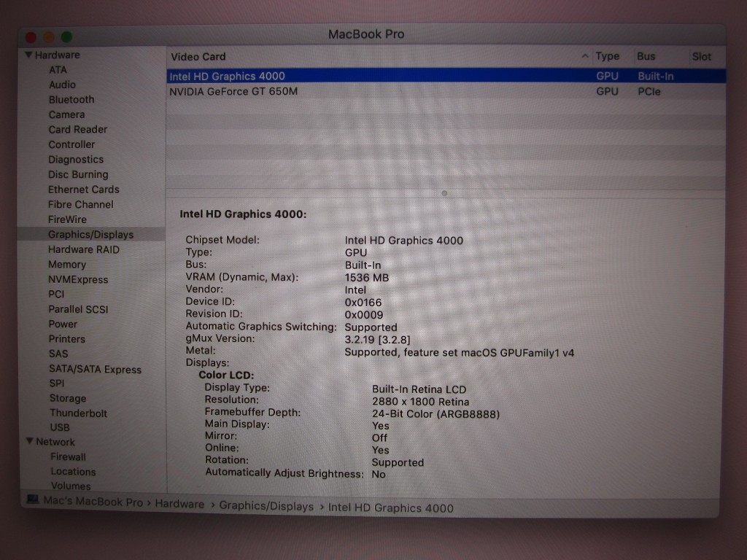747x560 pixels.
Task: Collapse the Network section triangle
Action: pyautogui.click(x=29, y=441)
